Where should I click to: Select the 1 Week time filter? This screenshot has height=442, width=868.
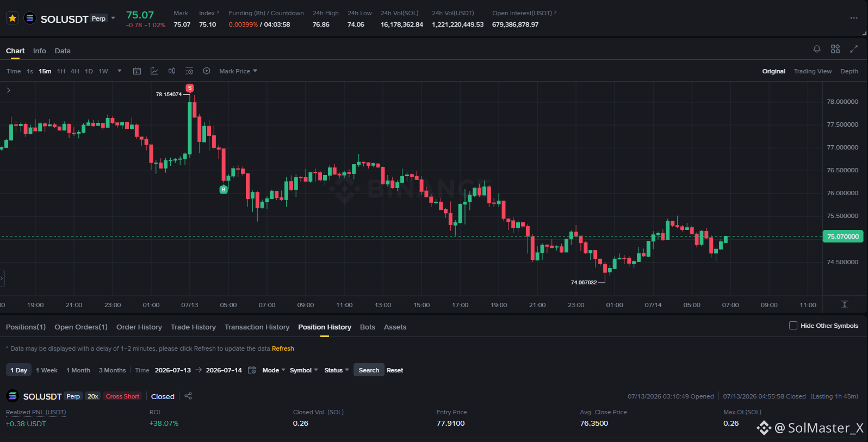(47, 370)
